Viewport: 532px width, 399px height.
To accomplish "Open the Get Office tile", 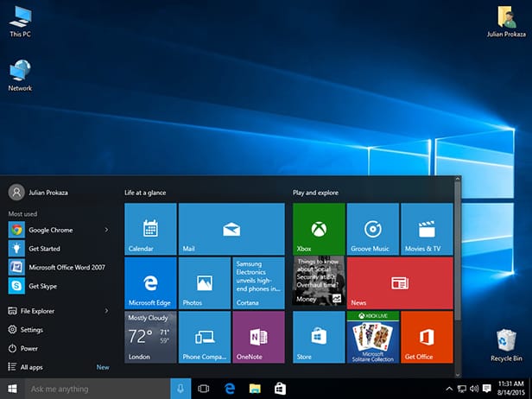I will 427,337.
